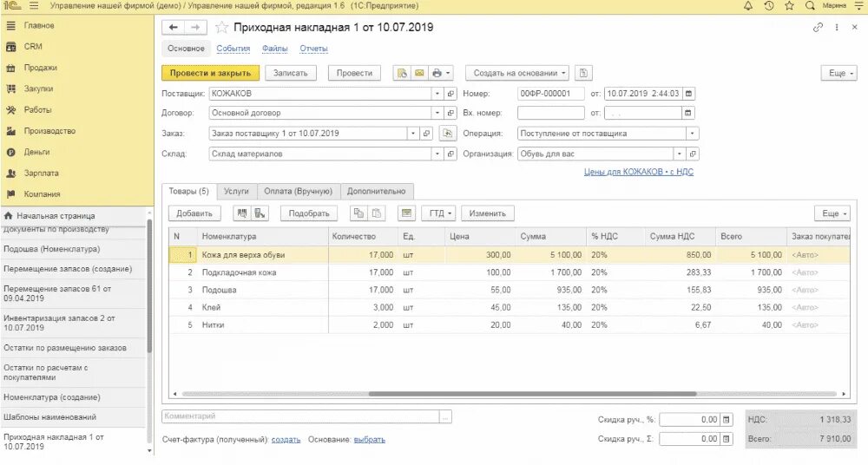Click the load from data terminal icon

click(x=260, y=213)
